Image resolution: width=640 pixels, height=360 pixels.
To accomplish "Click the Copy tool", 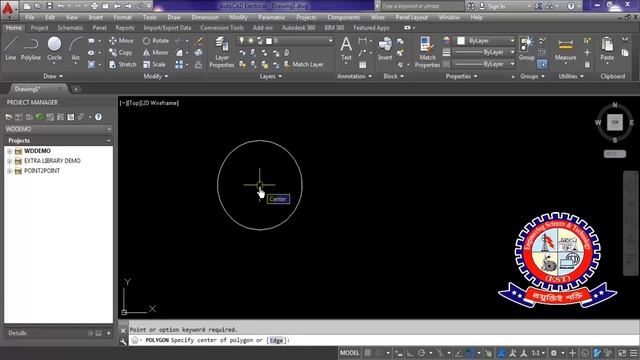I will coord(120,53).
